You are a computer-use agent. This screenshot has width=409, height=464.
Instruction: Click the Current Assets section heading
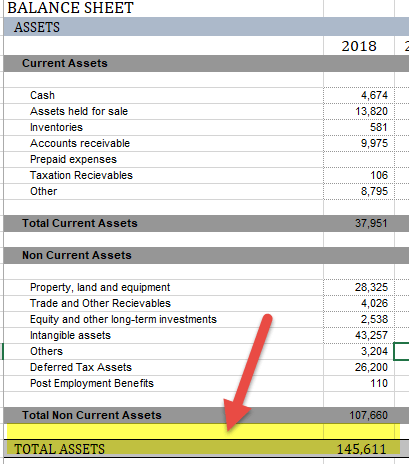coord(65,63)
